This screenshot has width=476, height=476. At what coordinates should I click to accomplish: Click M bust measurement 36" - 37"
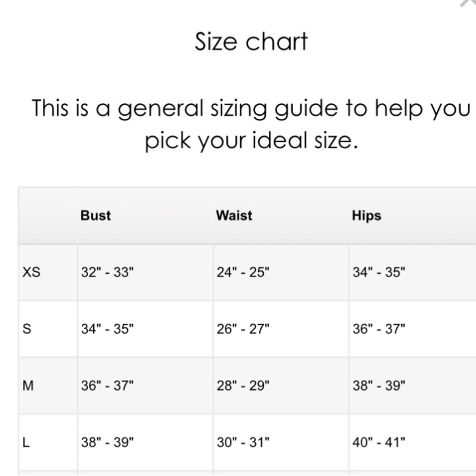(x=107, y=386)
